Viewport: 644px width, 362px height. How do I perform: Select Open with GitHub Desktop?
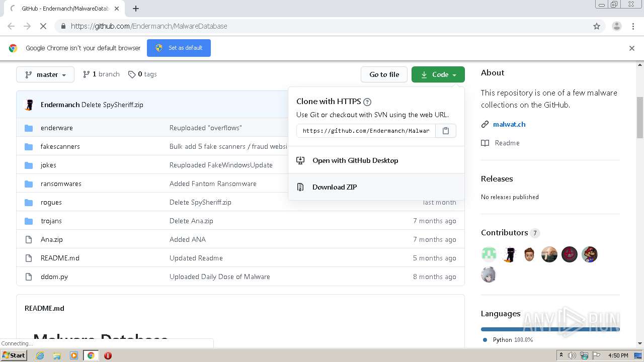tap(376, 160)
